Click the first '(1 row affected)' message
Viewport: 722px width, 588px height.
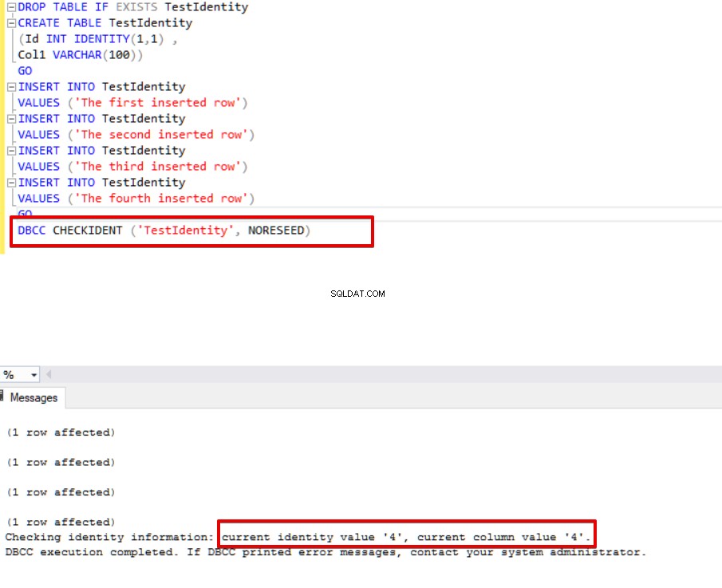coord(61,432)
